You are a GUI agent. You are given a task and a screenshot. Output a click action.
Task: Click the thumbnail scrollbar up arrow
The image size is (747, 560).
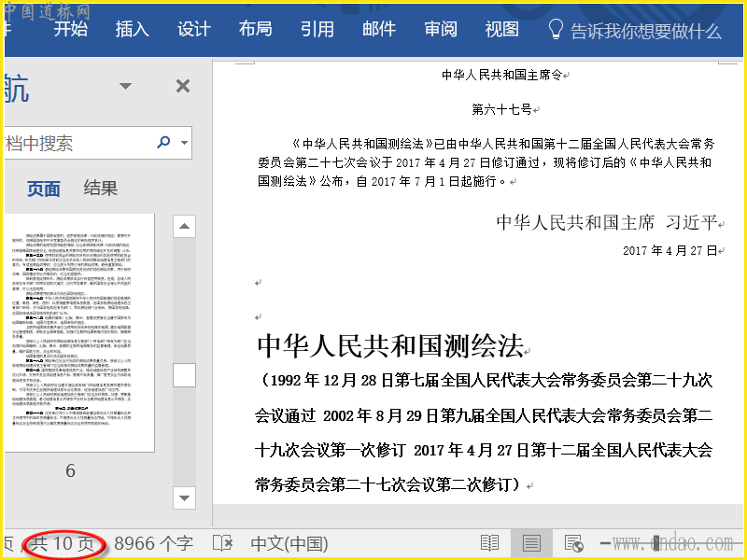184,226
